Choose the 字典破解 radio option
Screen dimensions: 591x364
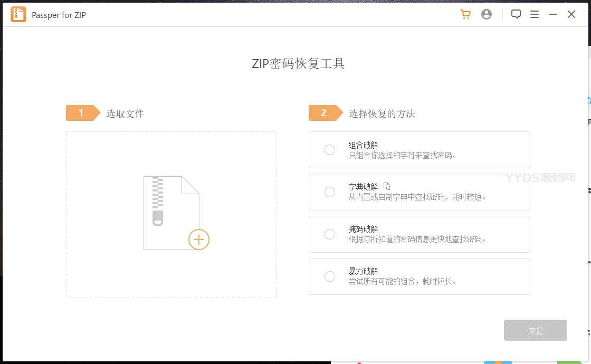point(330,192)
